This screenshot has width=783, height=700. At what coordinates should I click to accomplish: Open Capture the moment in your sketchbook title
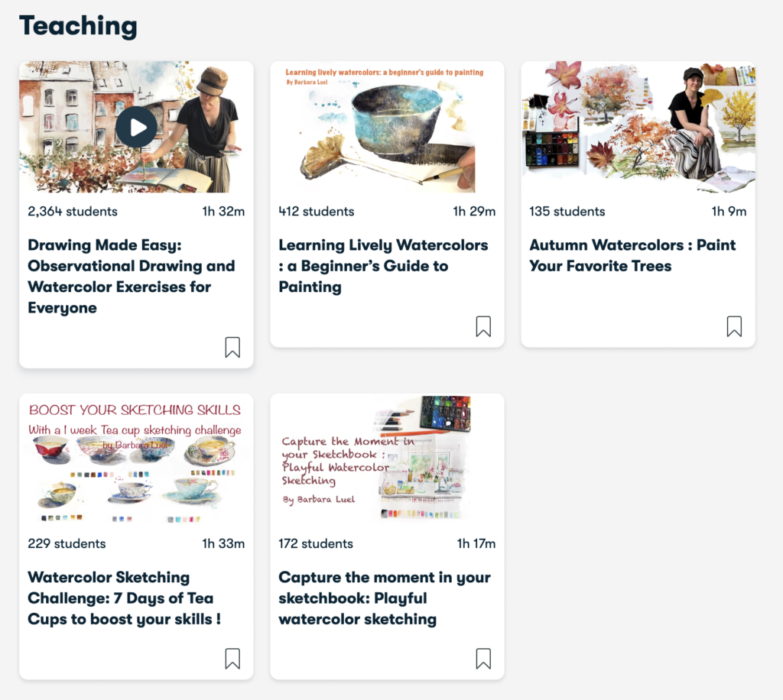click(x=385, y=598)
